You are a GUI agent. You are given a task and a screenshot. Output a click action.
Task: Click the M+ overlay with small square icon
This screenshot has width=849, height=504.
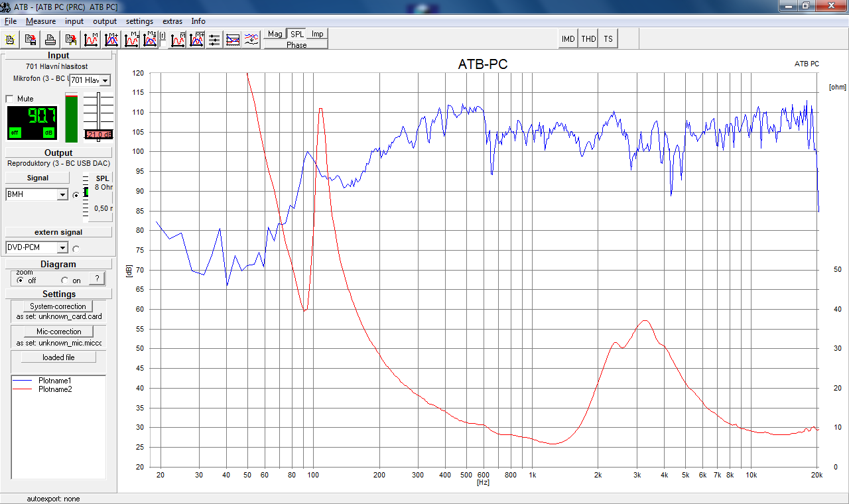point(150,40)
